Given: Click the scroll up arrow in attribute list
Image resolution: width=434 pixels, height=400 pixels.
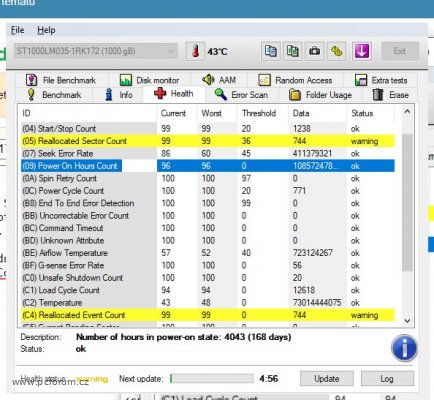Looking at the screenshot, I should coord(407,112).
